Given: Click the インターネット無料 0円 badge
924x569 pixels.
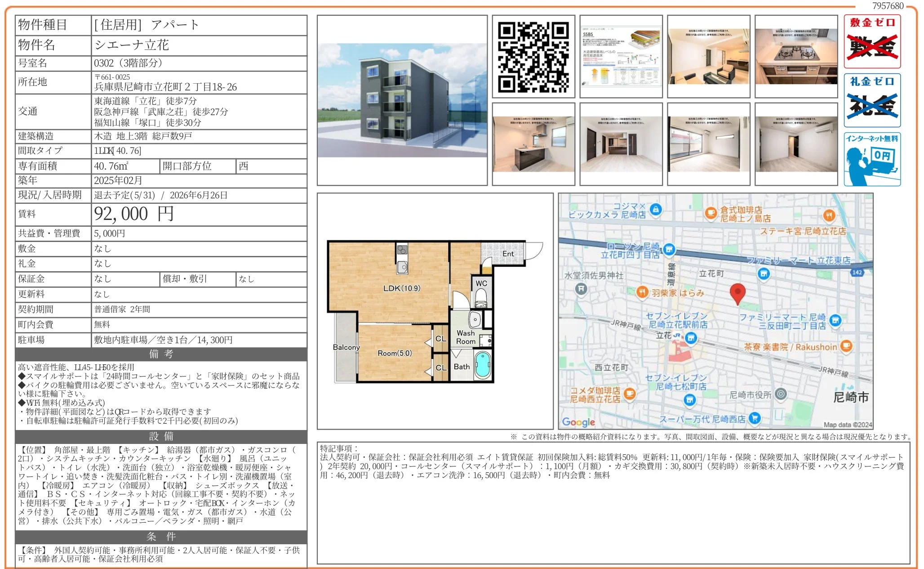Looking at the screenshot, I should (872, 159).
